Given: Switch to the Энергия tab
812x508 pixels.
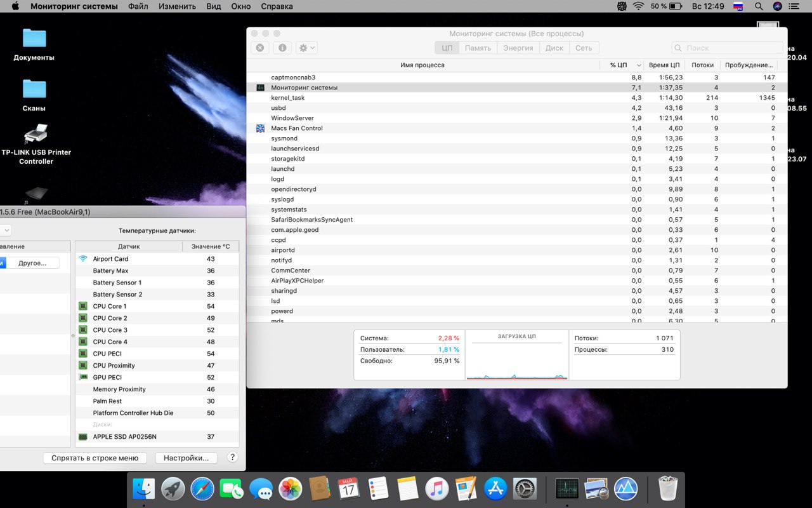Looking at the screenshot, I should pos(518,48).
